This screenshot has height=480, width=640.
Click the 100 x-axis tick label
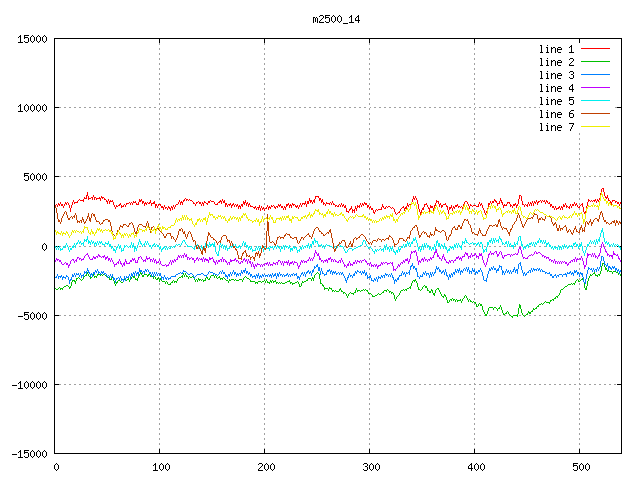pyautogui.click(x=160, y=467)
